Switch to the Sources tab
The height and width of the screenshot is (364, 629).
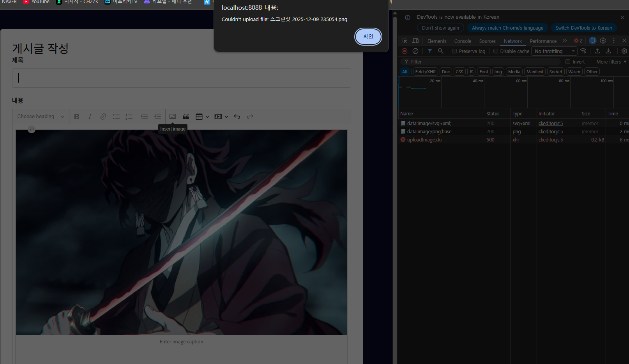tap(487, 41)
